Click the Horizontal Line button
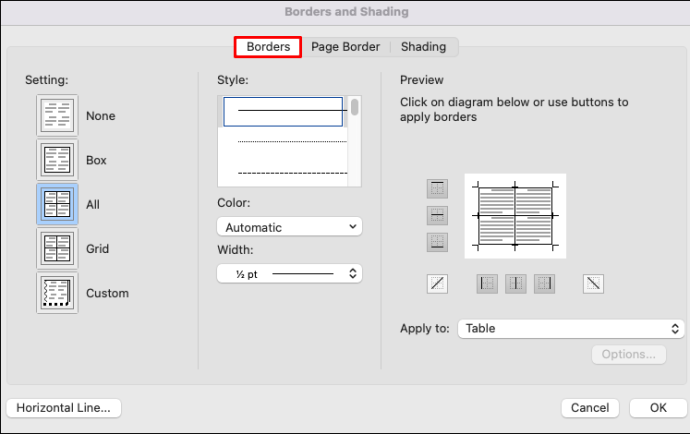This screenshot has height=434, width=690. click(64, 407)
